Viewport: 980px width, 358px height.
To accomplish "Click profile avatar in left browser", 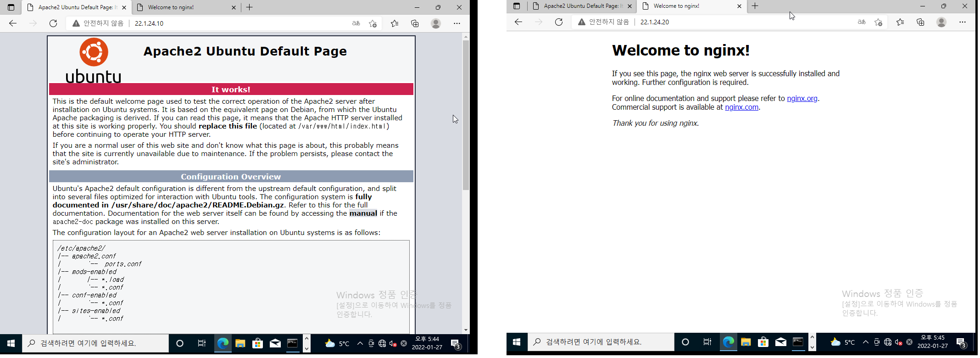I will (436, 23).
